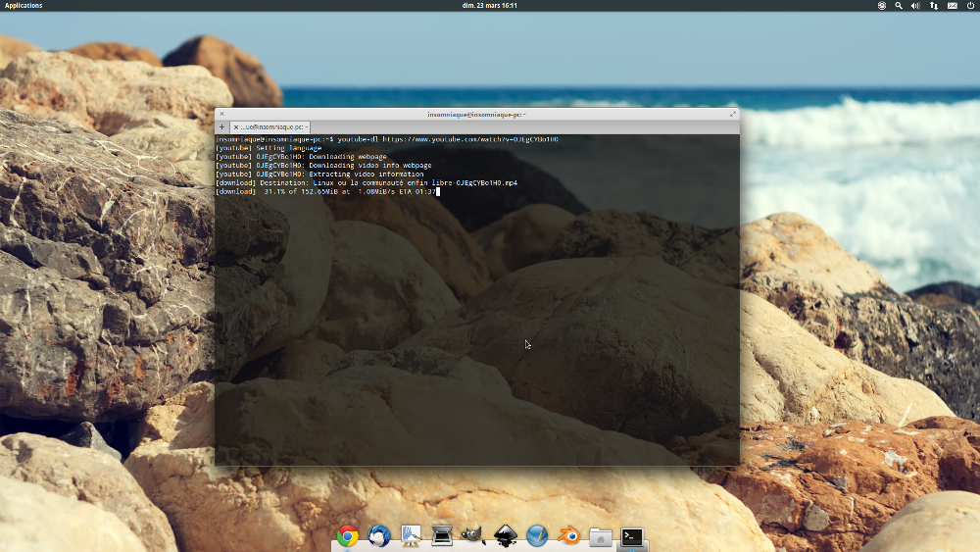Add a new terminal tab
The image size is (980, 552).
point(221,126)
